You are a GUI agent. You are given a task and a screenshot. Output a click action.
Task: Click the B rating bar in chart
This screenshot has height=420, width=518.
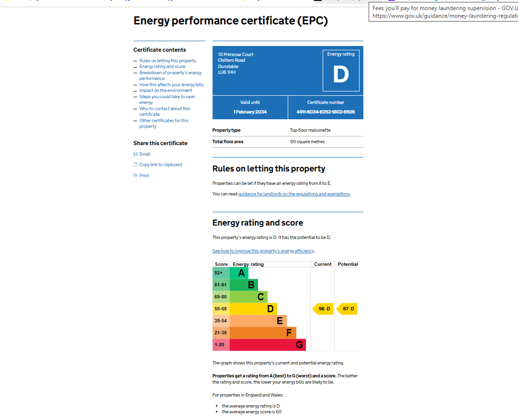244,285
